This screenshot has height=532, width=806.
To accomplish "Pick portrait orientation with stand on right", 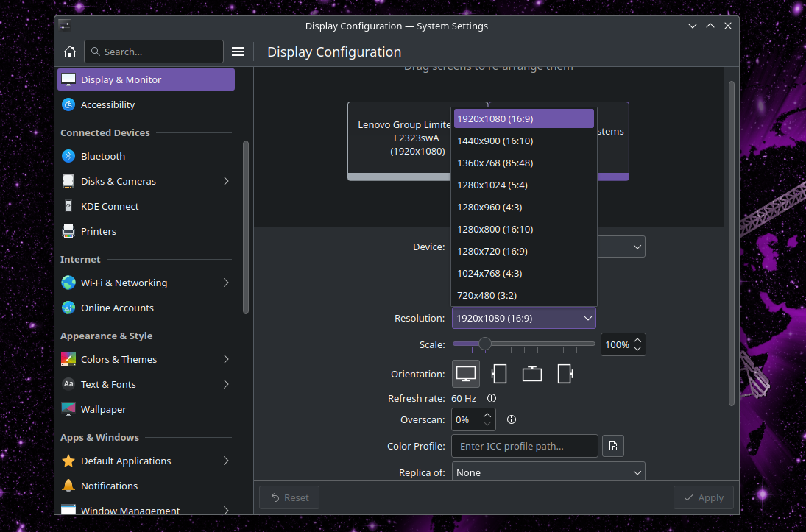I will [565, 374].
